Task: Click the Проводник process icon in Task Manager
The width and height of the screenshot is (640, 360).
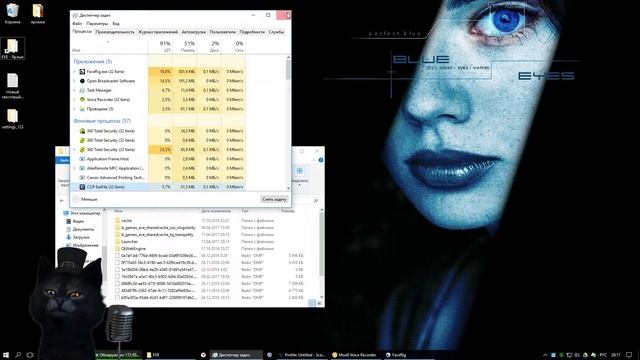Action: pos(82,109)
